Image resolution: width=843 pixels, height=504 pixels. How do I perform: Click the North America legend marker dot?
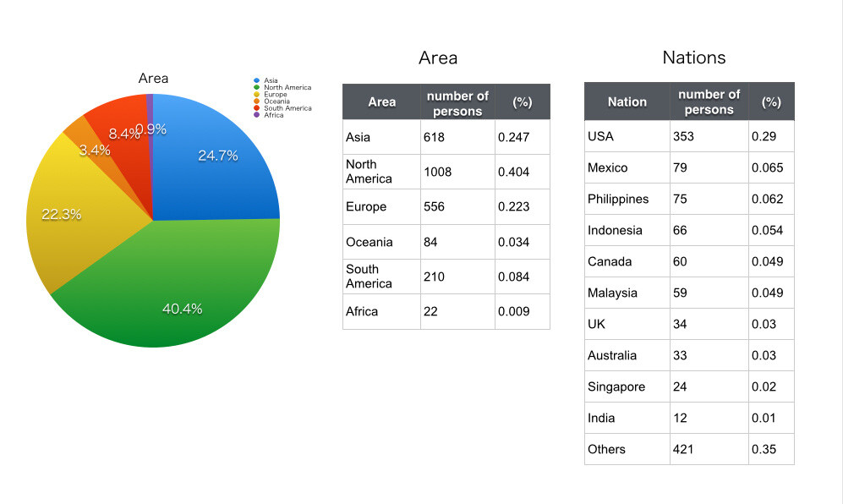click(x=256, y=87)
